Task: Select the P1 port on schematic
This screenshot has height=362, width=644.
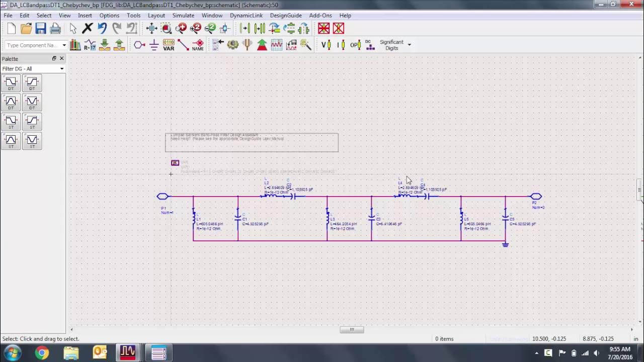Action: (163, 197)
